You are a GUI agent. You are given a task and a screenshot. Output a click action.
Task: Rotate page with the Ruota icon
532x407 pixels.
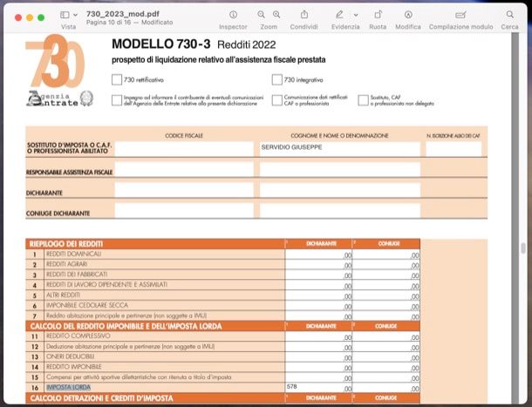378,15
